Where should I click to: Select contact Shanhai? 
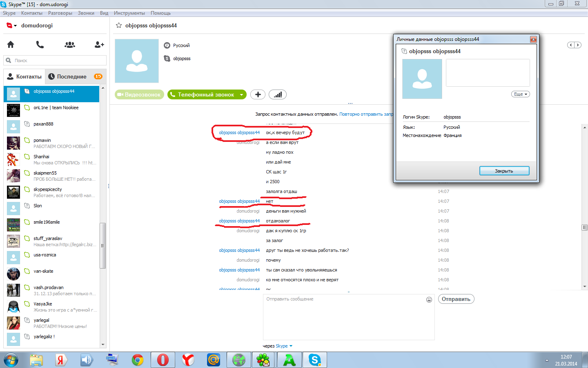click(x=51, y=159)
